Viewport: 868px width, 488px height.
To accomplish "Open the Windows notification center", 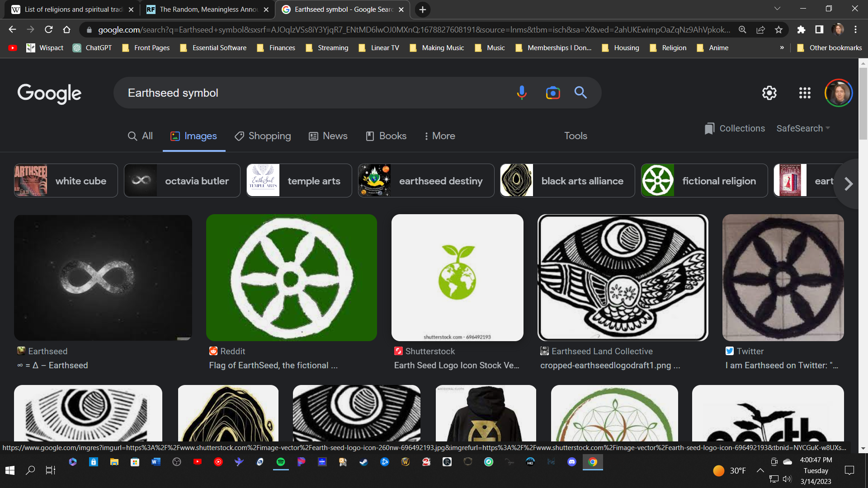I will point(849,470).
